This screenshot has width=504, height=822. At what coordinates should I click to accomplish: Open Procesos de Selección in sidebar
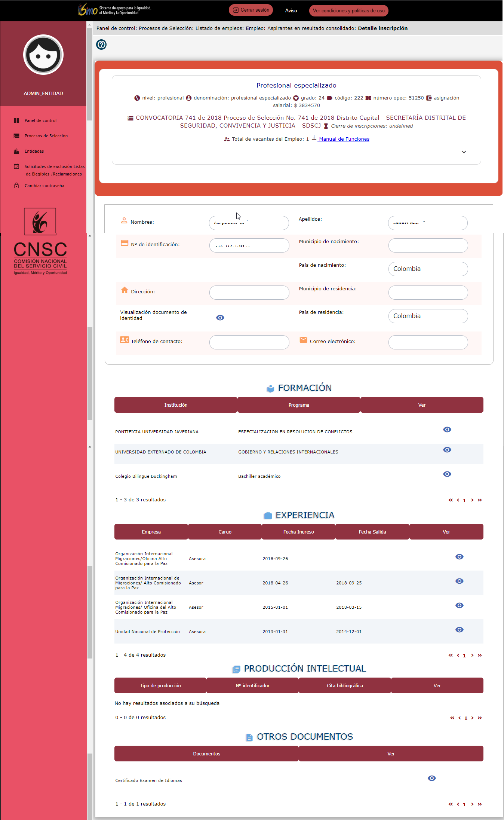[x=46, y=136]
